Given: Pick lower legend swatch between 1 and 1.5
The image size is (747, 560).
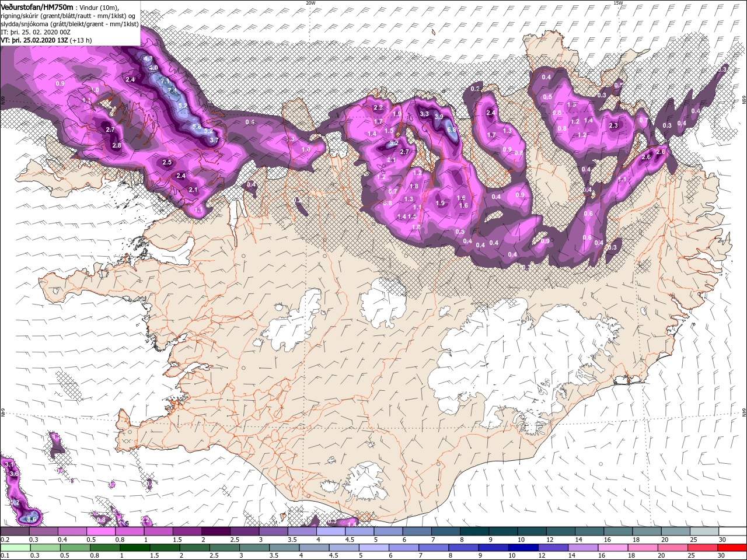Looking at the screenshot, I should click(135, 548).
